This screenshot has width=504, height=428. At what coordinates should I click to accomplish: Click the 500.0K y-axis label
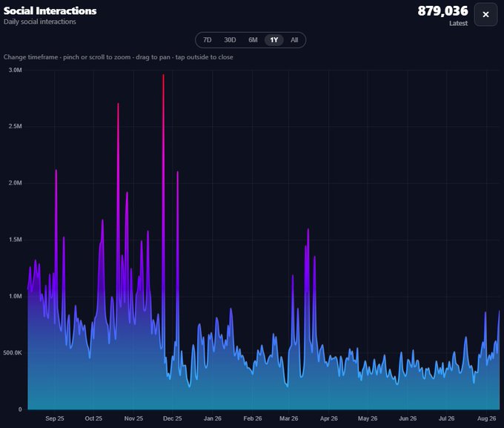pos(13,353)
